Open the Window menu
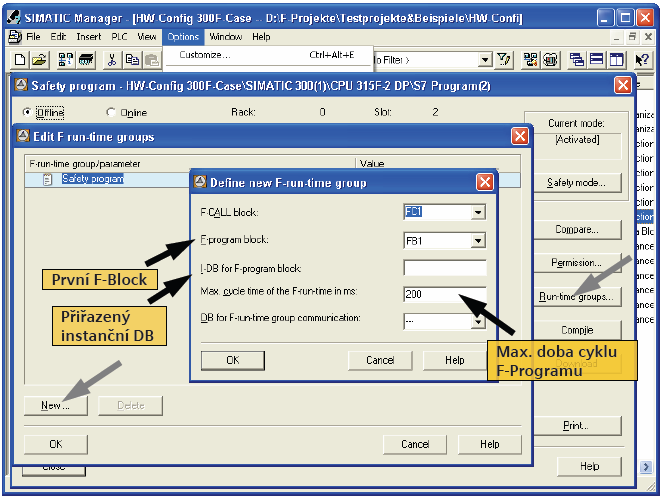Screen dimensions: 663x497 pos(225,37)
